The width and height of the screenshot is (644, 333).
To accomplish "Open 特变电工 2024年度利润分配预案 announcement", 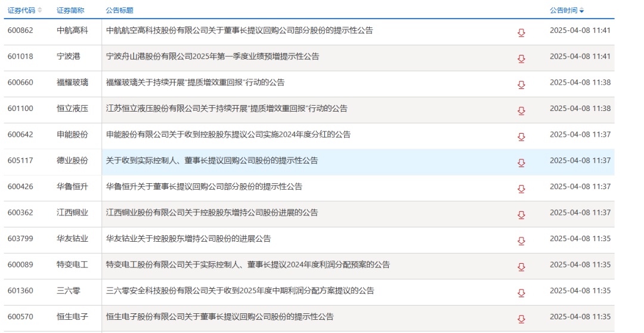I will click(248, 265).
